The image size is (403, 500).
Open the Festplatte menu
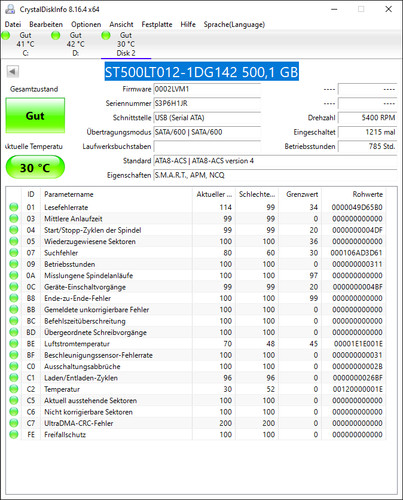point(157,24)
